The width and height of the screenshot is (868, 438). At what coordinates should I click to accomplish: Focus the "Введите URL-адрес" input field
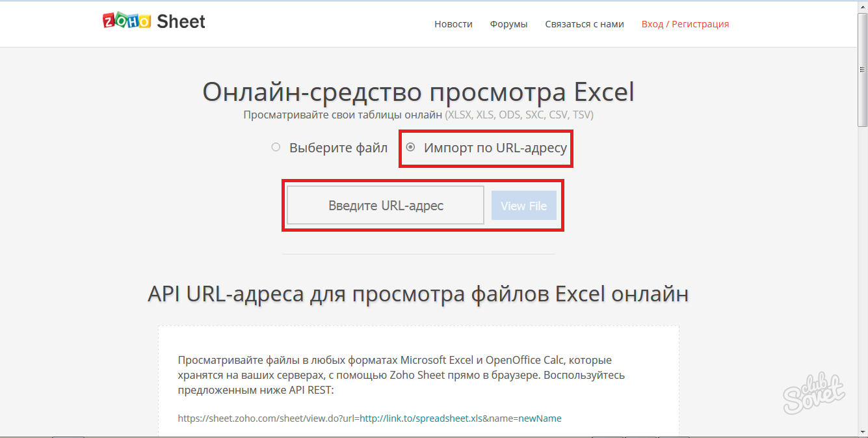(x=386, y=206)
